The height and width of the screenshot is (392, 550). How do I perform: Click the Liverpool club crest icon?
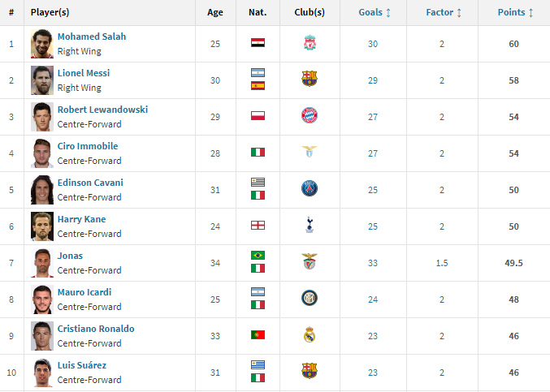(309, 43)
